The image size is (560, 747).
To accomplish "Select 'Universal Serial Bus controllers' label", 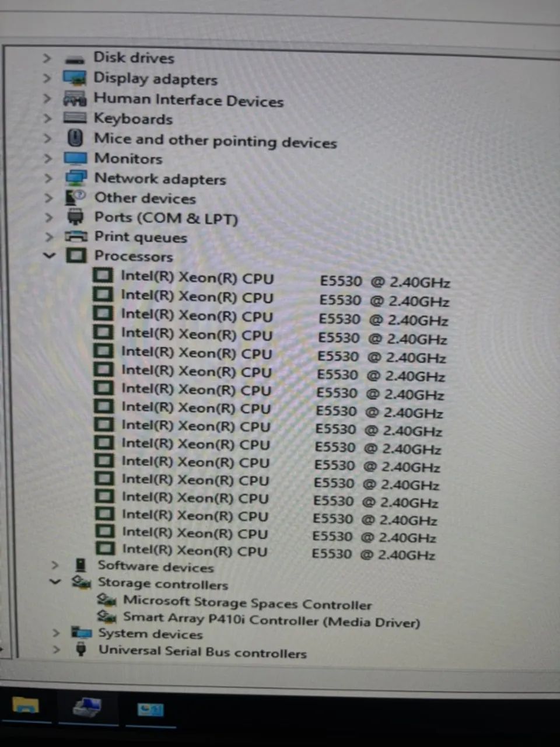I will coord(202,651).
